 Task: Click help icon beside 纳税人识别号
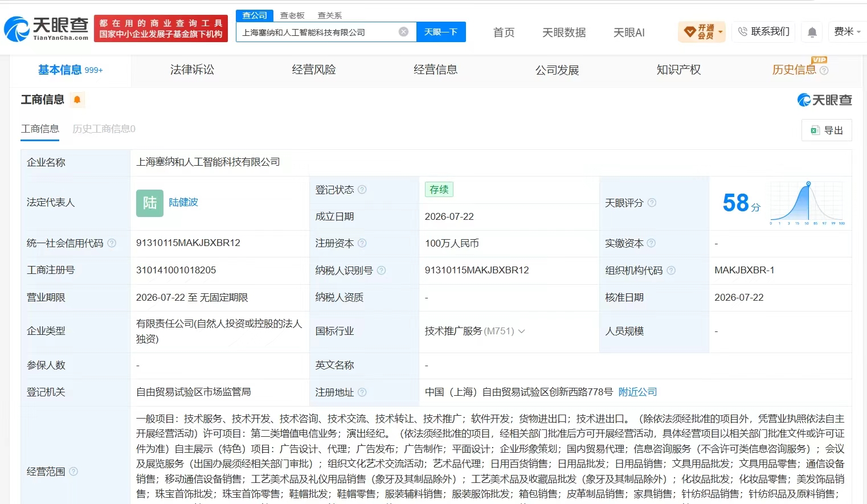(381, 271)
